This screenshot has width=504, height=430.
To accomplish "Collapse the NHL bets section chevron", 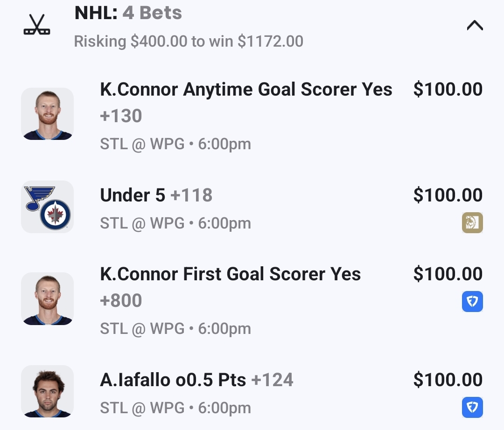I will 475,26.
